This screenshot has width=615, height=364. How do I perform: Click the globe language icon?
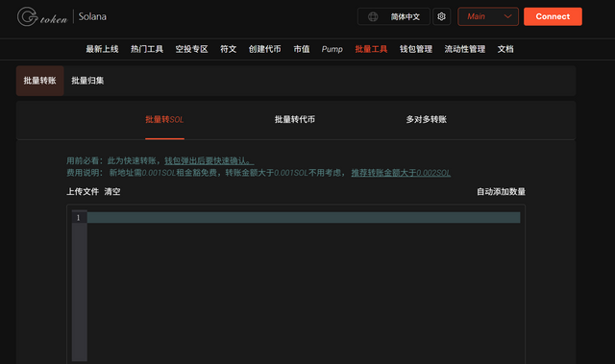point(373,16)
